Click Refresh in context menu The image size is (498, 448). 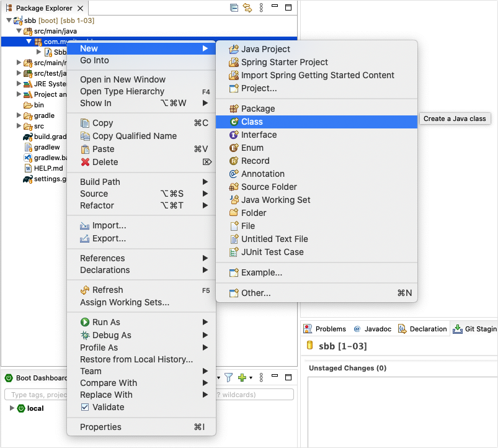[141, 290]
